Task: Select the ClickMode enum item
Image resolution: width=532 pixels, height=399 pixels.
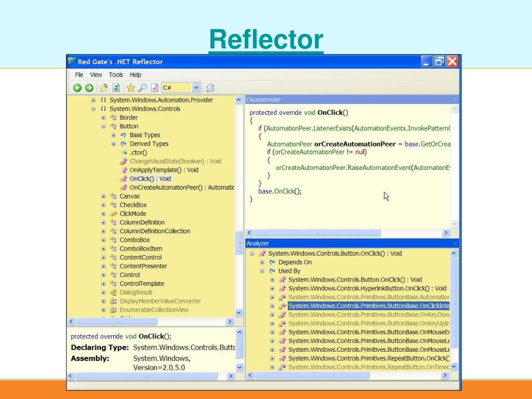Action: click(x=132, y=214)
